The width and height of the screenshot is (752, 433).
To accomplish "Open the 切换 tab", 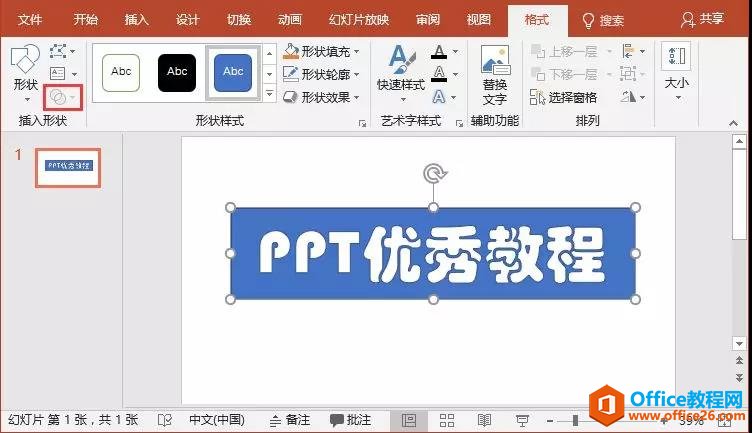I will coord(239,20).
